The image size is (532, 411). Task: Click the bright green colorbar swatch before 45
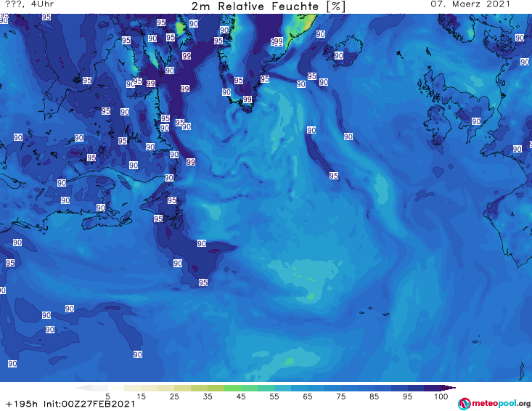click(232, 388)
